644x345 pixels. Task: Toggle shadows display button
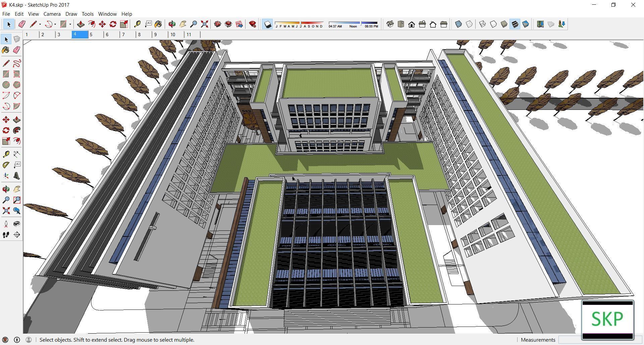[x=267, y=24]
